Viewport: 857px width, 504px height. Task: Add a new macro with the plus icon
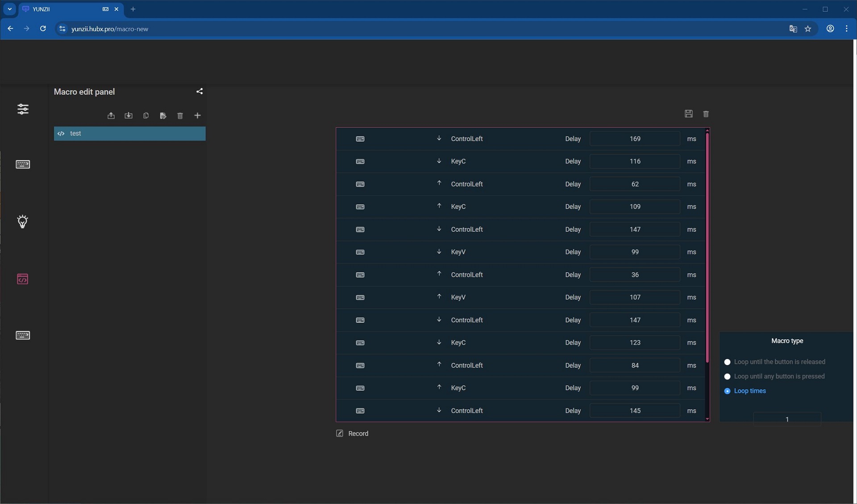[x=197, y=116]
